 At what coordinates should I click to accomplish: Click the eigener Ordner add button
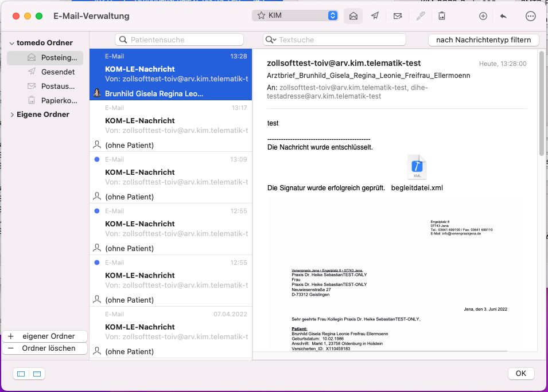[x=45, y=336]
